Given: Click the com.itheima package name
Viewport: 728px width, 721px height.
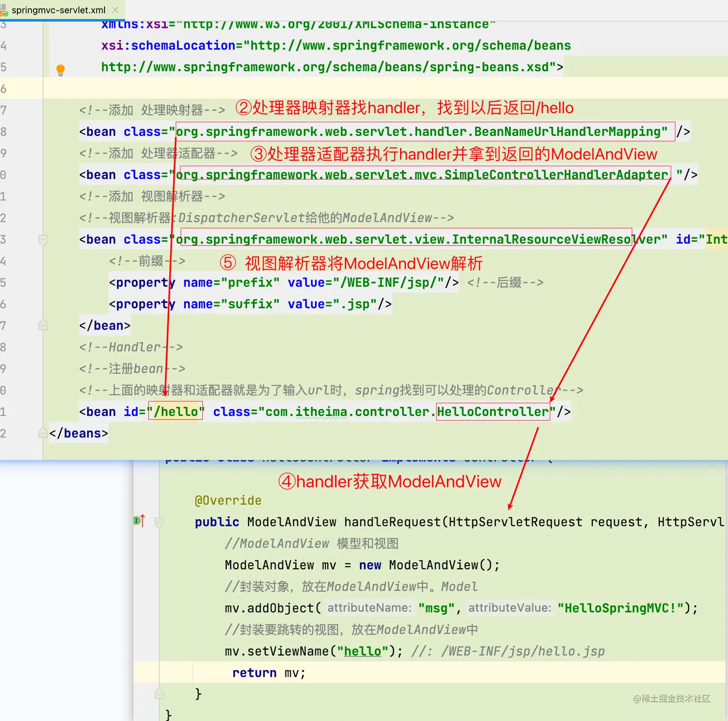Looking at the screenshot, I should point(306,412).
